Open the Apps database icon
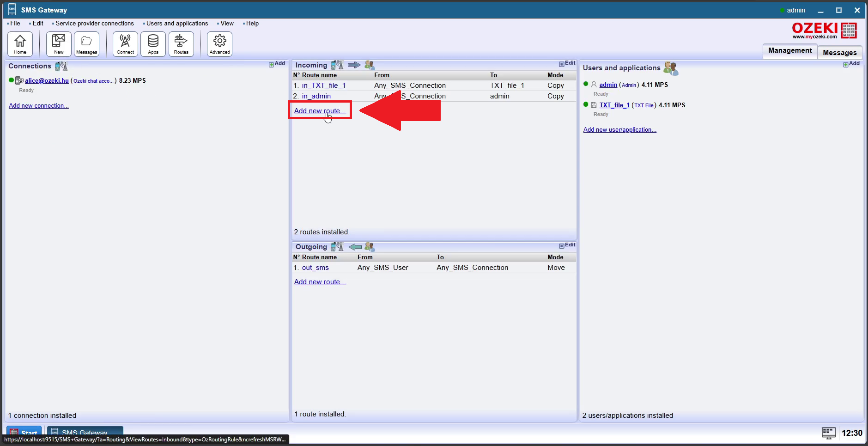Screen dimensions: 868x446 coord(153,44)
